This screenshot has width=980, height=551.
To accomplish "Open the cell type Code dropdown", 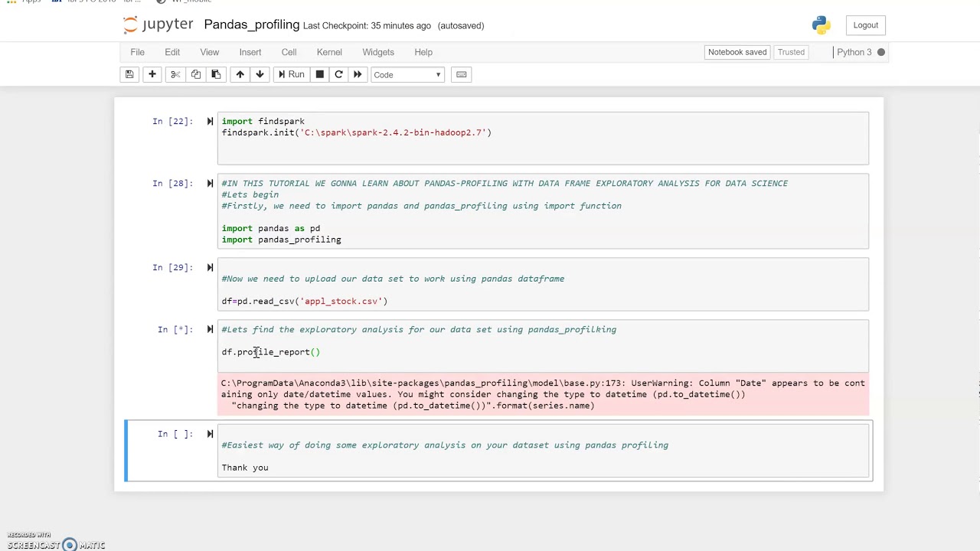I will click(x=407, y=74).
